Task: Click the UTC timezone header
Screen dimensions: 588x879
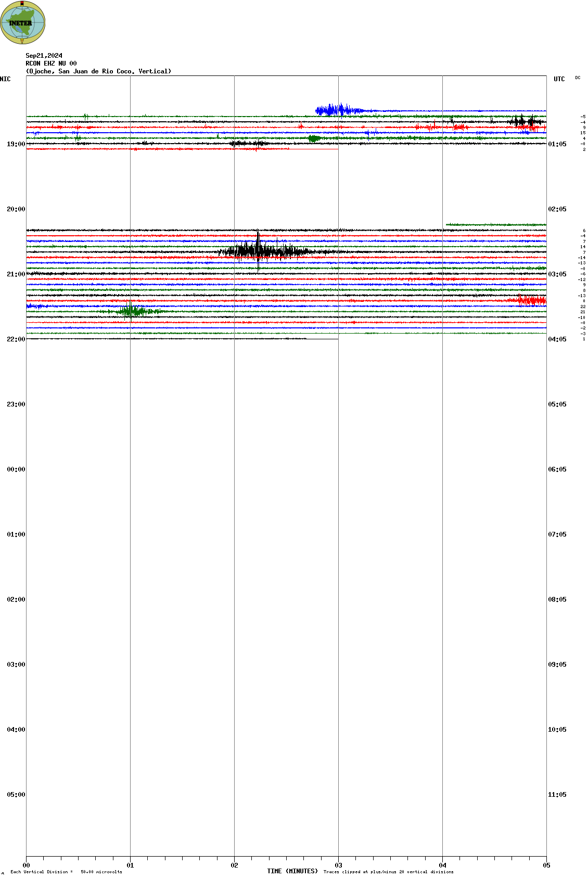Action: (559, 79)
